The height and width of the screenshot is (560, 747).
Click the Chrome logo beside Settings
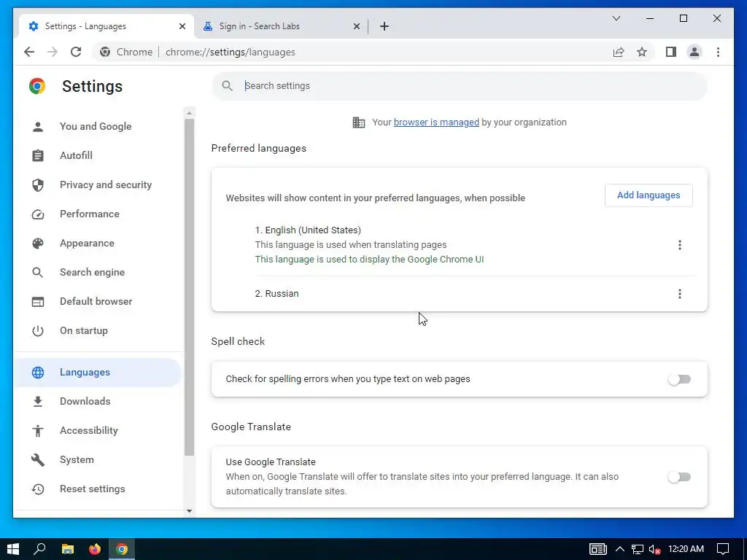(x=37, y=86)
